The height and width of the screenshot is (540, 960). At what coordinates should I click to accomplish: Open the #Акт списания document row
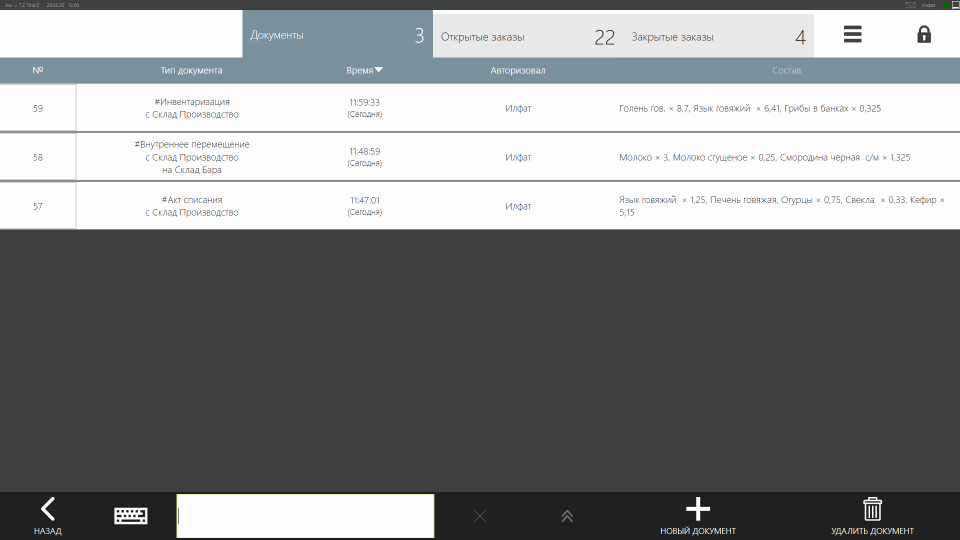(x=192, y=206)
